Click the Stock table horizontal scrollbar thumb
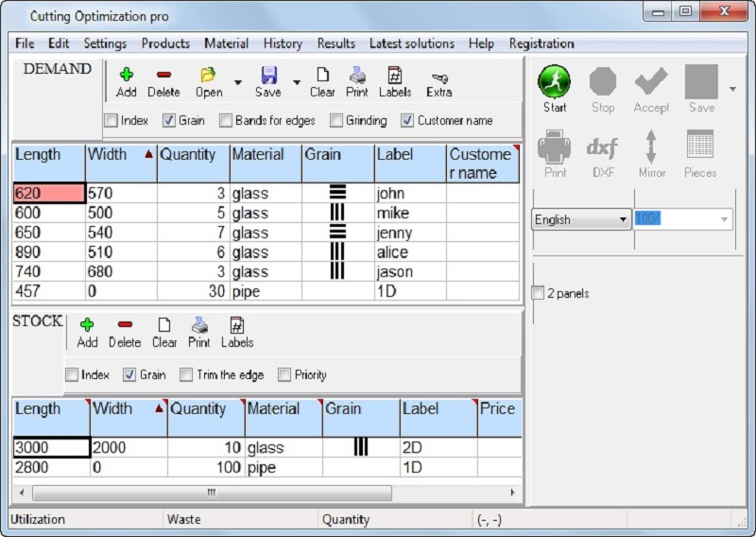Image resolution: width=756 pixels, height=537 pixels. 212,493
